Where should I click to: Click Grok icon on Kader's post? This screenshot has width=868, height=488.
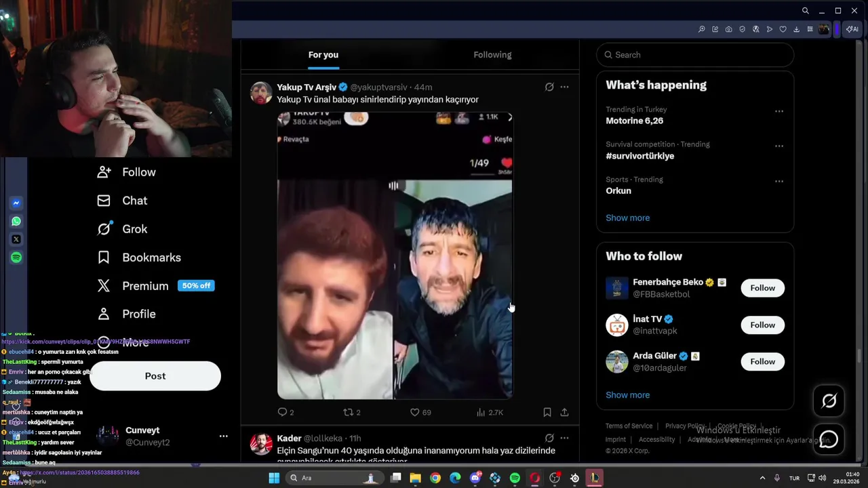coord(549,438)
